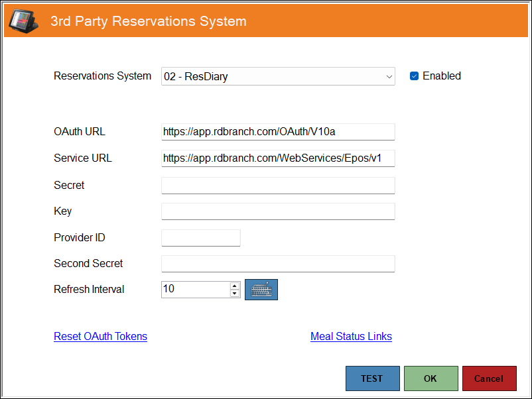The image size is (532, 399).
Task: Increase Refresh Interval with up arrow
Action: coord(234,286)
